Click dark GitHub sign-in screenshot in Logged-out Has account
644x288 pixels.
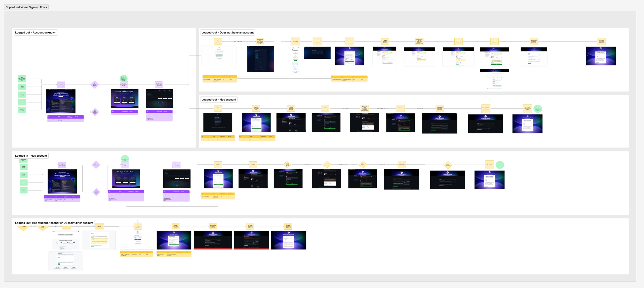tap(217, 122)
